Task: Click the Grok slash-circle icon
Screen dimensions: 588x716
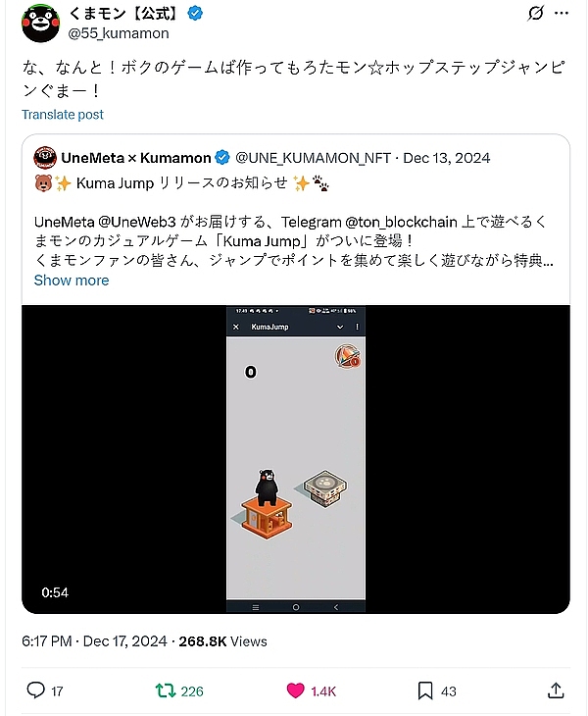Action: tap(535, 13)
